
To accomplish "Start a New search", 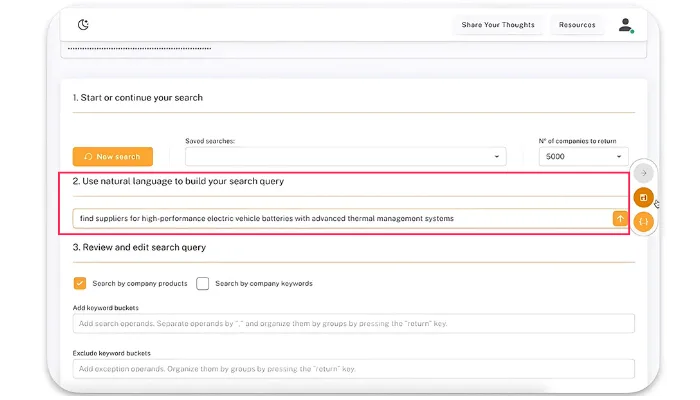I will tap(112, 157).
